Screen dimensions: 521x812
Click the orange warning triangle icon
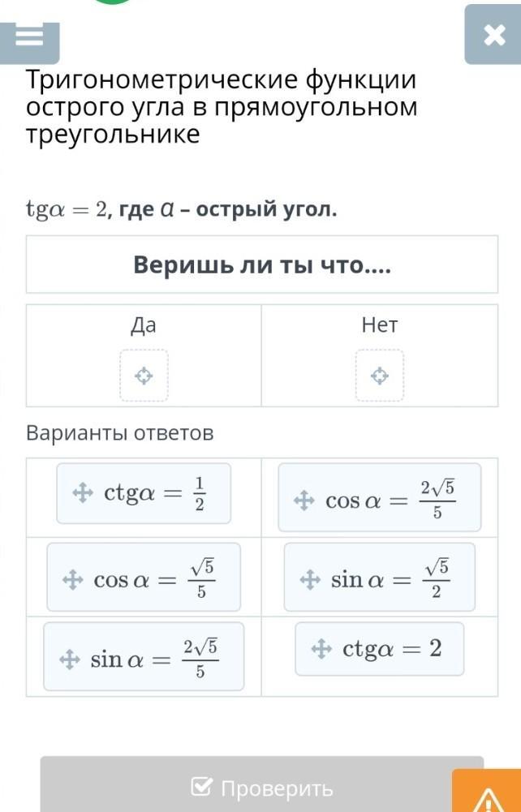pyautogui.click(x=488, y=798)
